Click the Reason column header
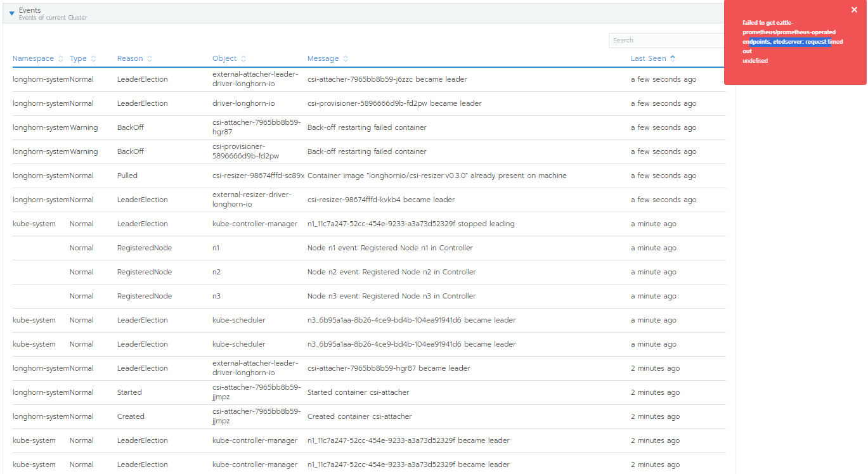The width and height of the screenshot is (868, 474). pyautogui.click(x=131, y=58)
